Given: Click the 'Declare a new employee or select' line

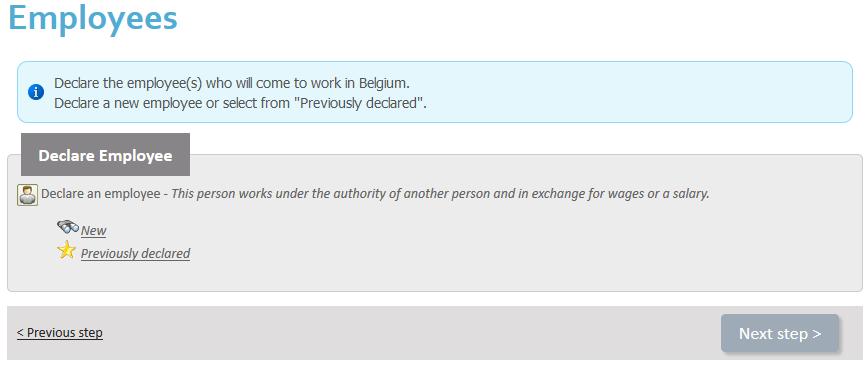Looking at the screenshot, I should point(241,103).
